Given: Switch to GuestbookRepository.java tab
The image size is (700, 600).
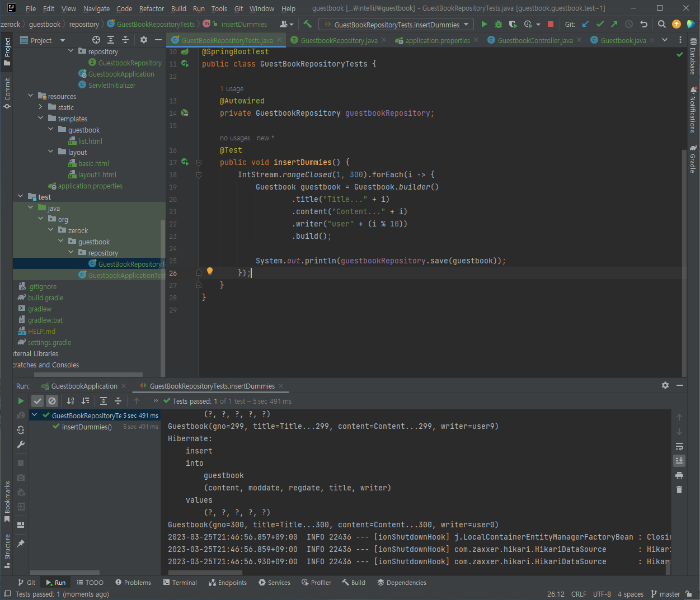Looking at the screenshot, I should [339, 40].
